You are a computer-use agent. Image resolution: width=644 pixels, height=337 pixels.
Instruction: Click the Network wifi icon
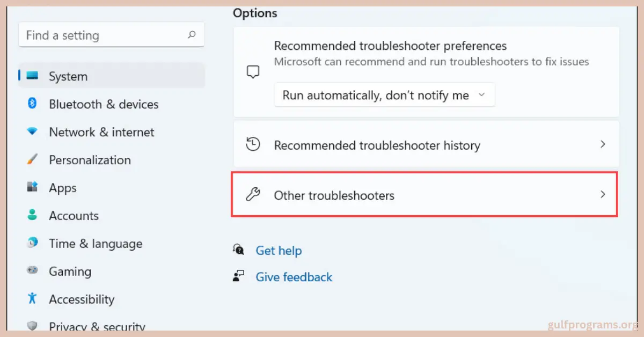click(32, 131)
